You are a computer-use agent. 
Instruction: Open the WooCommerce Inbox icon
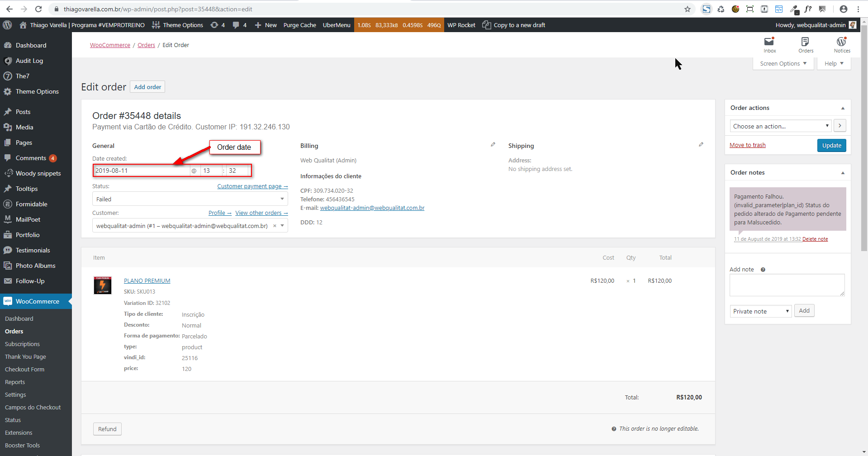pos(769,45)
